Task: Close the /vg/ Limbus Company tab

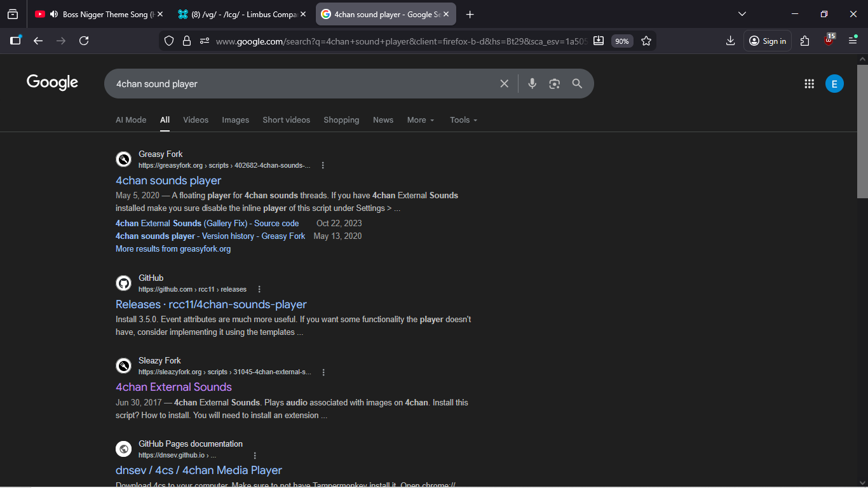Action: point(302,14)
